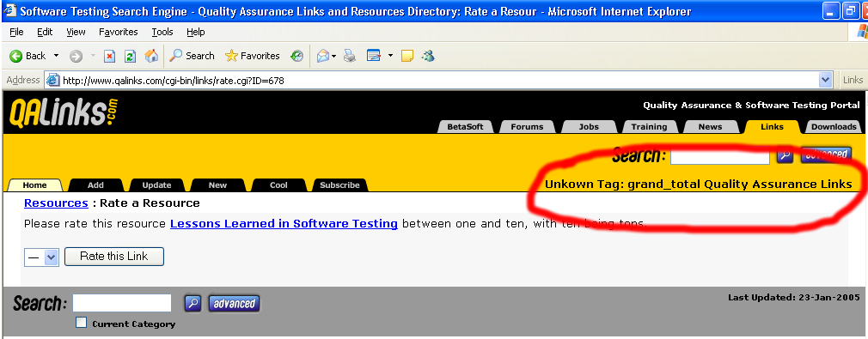Click the top Search input field
This screenshot has width=868, height=339.
pos(719,156)
